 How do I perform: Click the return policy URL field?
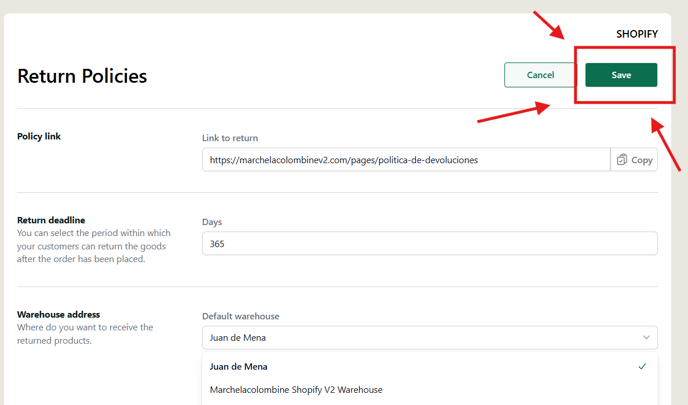pyautogui.click(x=406, y=160)
